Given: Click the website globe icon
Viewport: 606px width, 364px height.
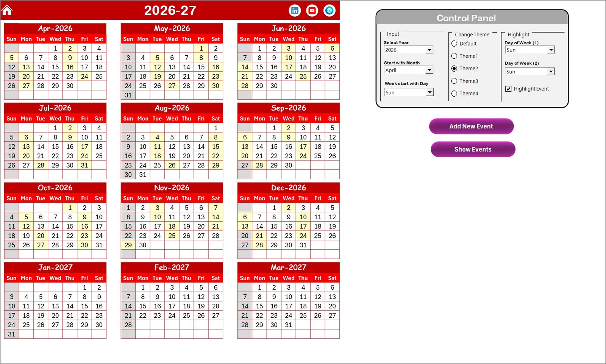Looking at the screenshot, I should [x=329, y=10].
